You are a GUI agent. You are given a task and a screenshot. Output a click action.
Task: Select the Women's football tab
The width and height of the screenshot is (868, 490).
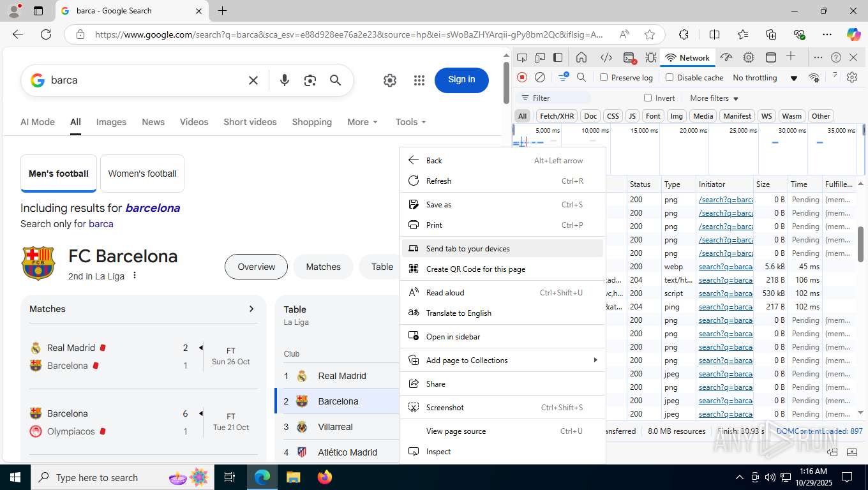(142, 174)
